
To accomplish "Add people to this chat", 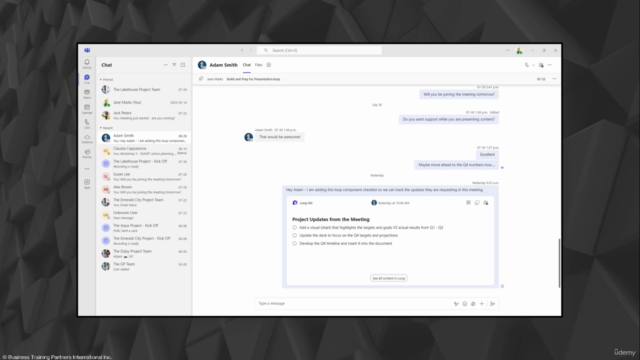I will point(541,65).
